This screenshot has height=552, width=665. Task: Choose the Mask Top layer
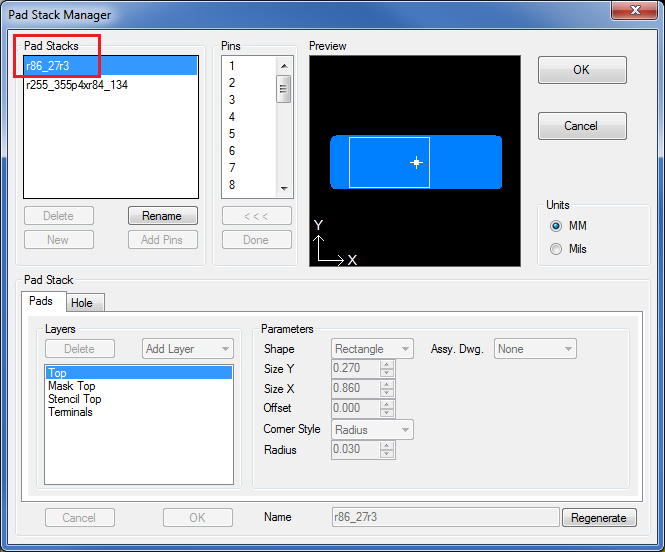(x=71, y=386)
